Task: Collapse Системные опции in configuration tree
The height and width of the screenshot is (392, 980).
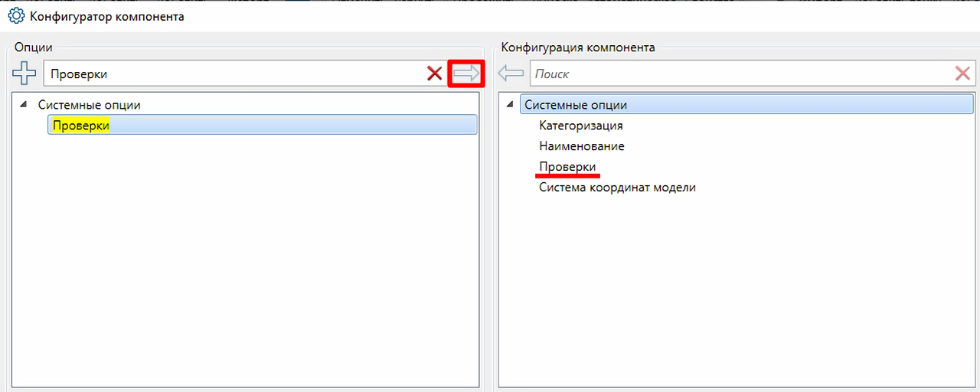Action: 509,105
